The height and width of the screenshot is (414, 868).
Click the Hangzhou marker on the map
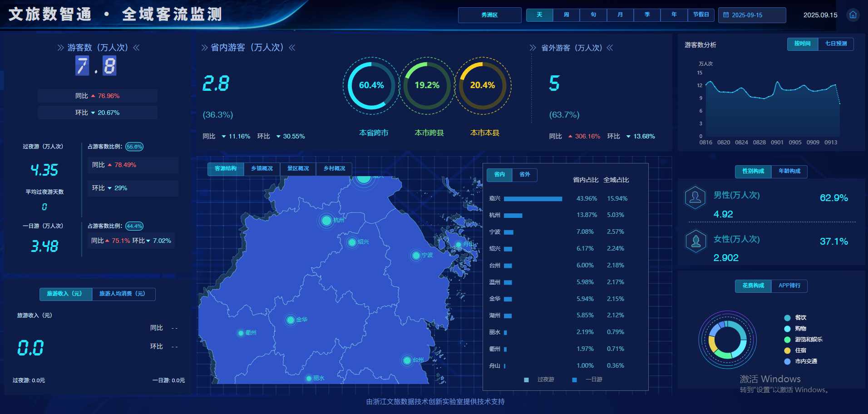326,221
